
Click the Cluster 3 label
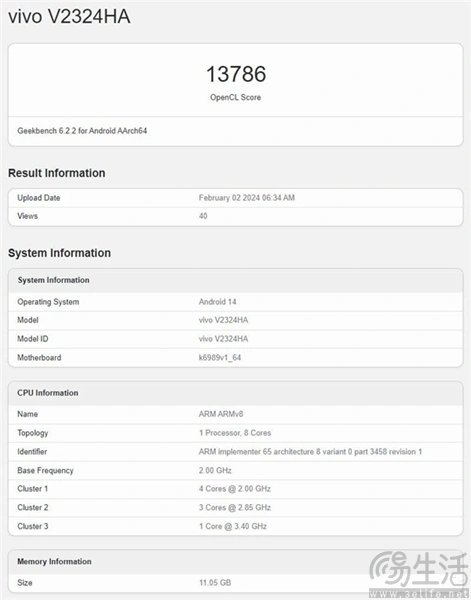click(x=33, y=527)
